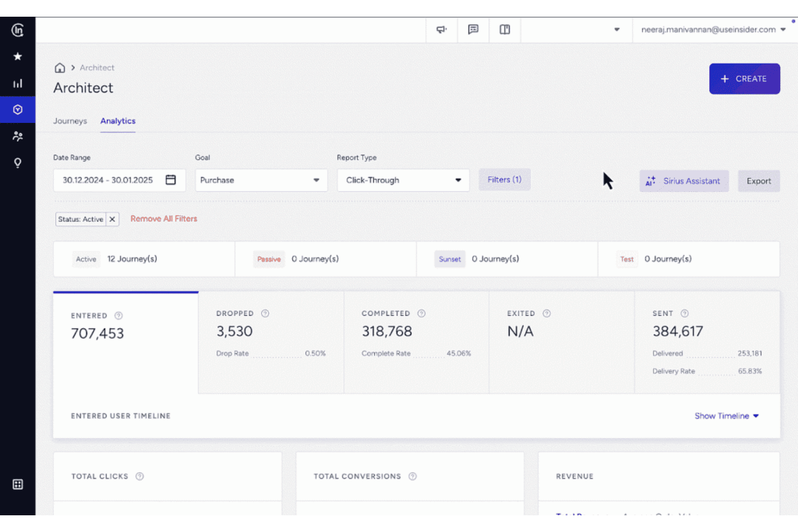
Task: Click help icon next to TOTAL CLICKS
Action: coord(140,476)
